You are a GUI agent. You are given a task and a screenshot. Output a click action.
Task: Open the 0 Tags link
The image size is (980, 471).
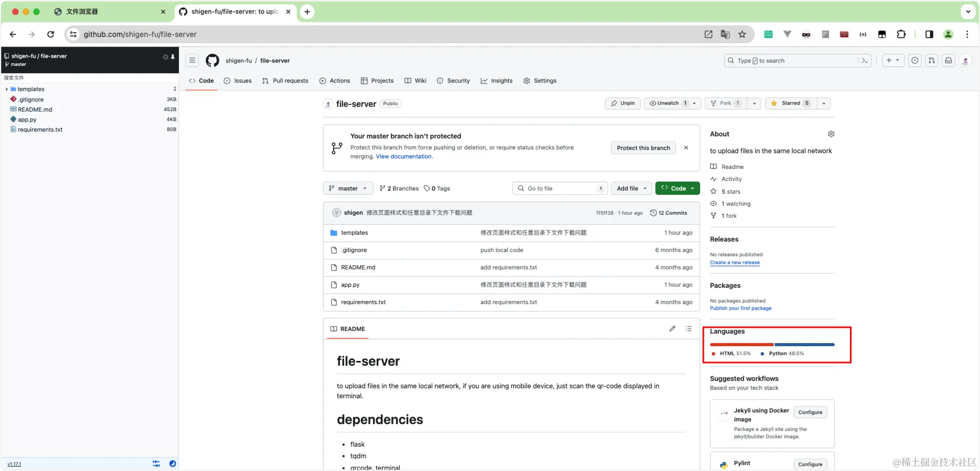437,188
